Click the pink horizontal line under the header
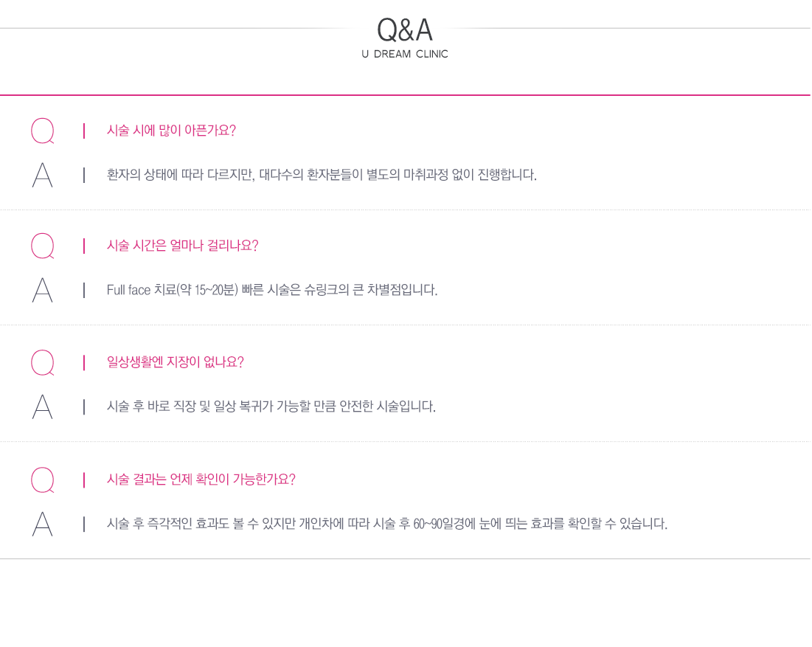812x647 pixels. 405,95
